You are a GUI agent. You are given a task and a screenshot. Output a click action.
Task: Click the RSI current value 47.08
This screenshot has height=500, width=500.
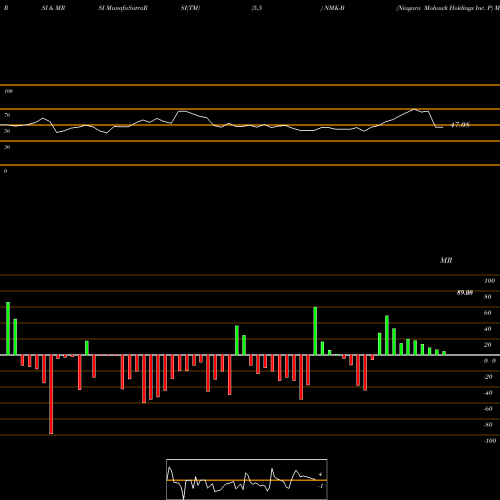460,125
